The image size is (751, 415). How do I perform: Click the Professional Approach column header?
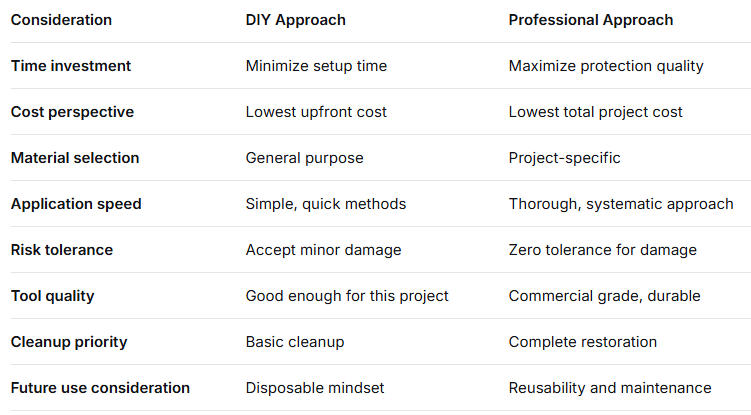click(x=590, y=20)
